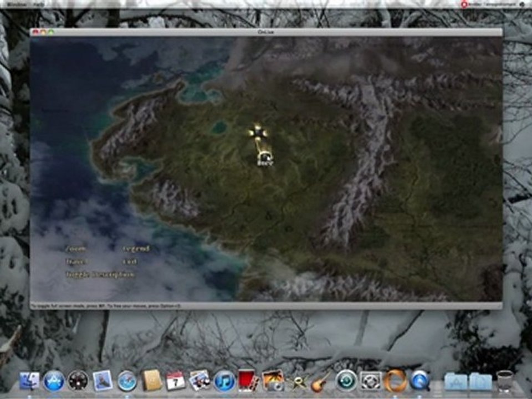The height and width of the screenshot is (399, 532).
Task: Open the iCal calendar icon showing 7
Action: click(x=176, y=381)
